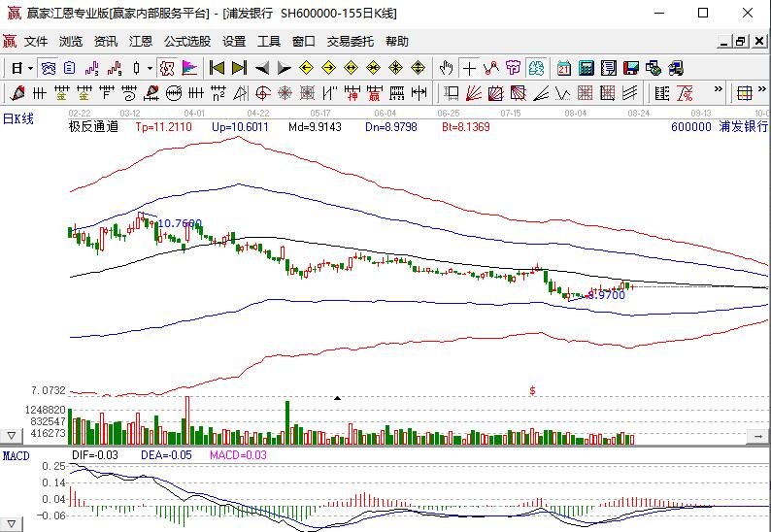Click the right-arrow button beside volume panel
Image resolution: width=771 pixels, height=532 pixels.
[x=757, y=436]
